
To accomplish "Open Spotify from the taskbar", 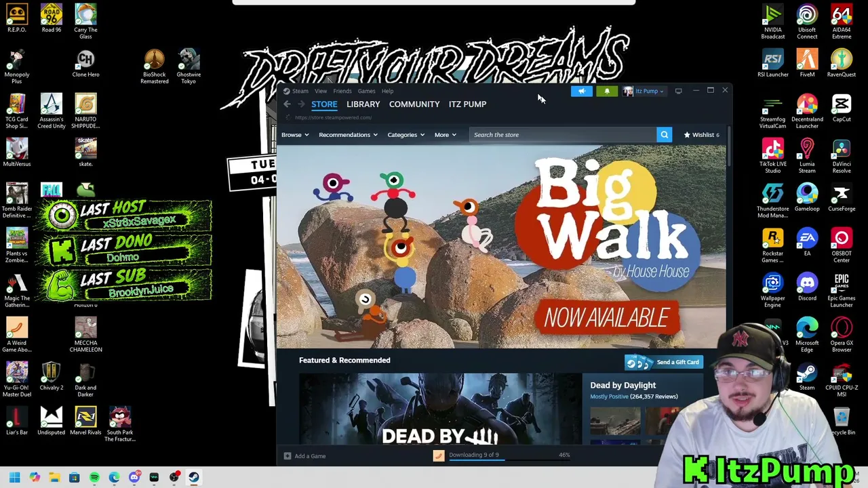I will point(94,477).
